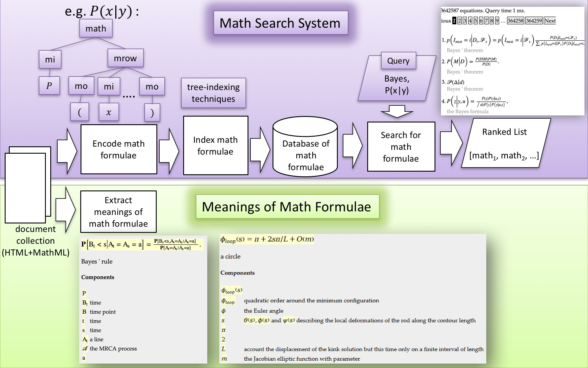588x368 pixels.
Task: Select the 'tree-indexing techniques' box
Action: click(x=213, y=93)
